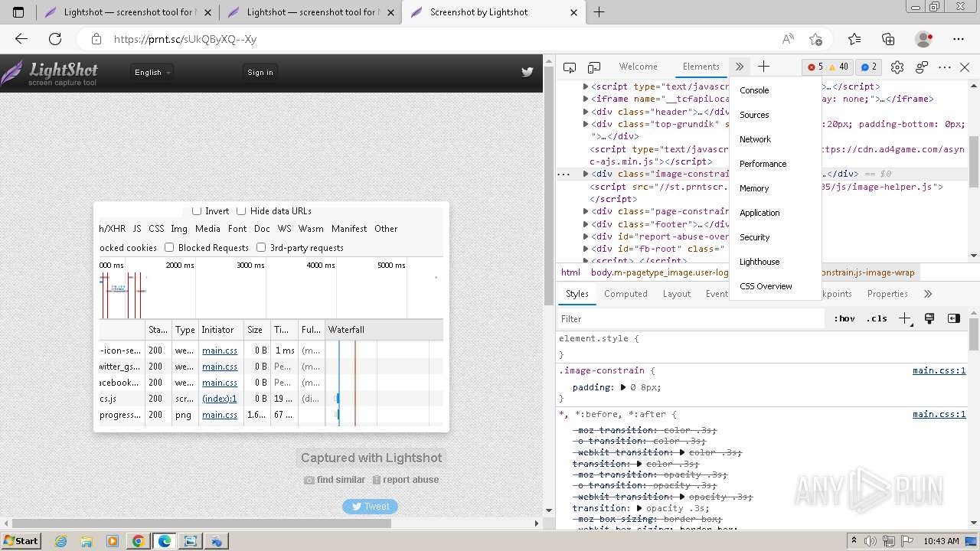Click the browser address bar URL

[185, 39]
